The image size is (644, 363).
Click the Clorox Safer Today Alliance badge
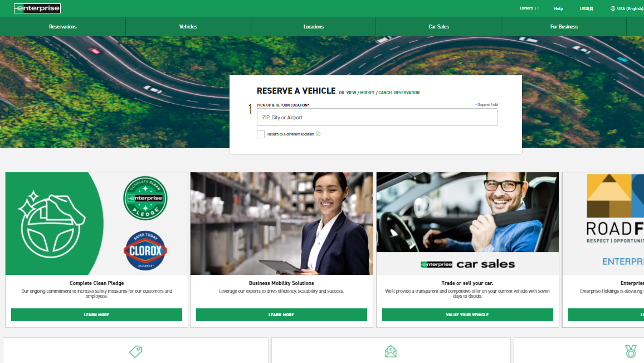tap(145, 250)
